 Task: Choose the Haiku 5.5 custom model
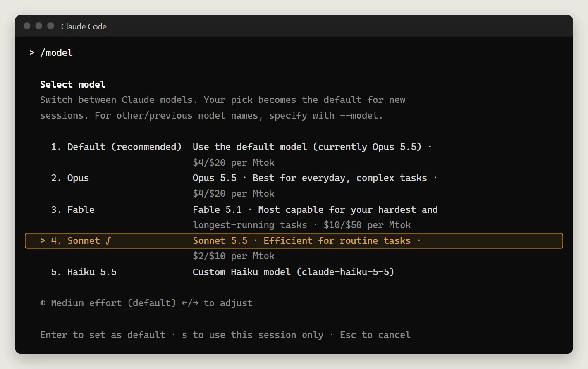coord(84,272)
